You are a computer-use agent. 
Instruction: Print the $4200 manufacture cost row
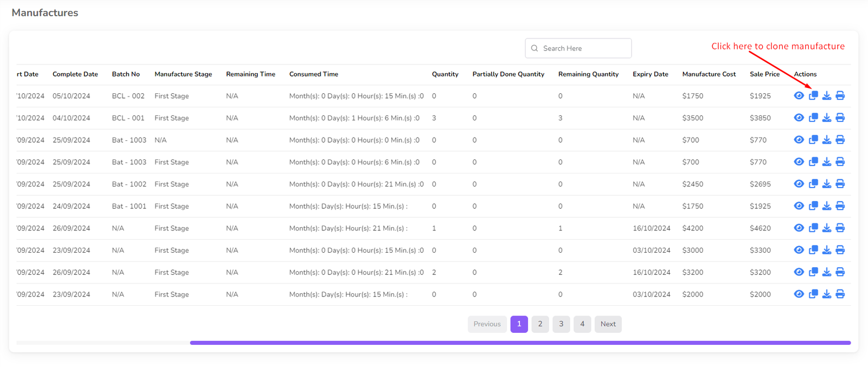point(840,228)
